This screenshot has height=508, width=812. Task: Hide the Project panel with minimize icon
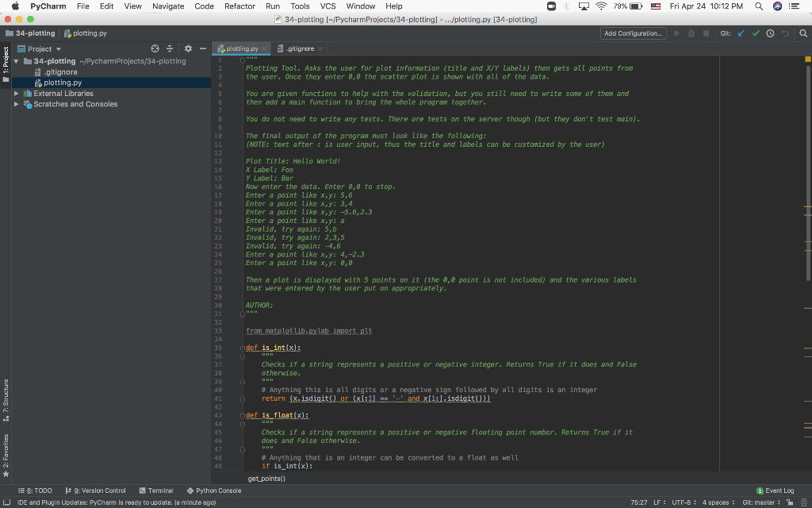click(203, 49)
